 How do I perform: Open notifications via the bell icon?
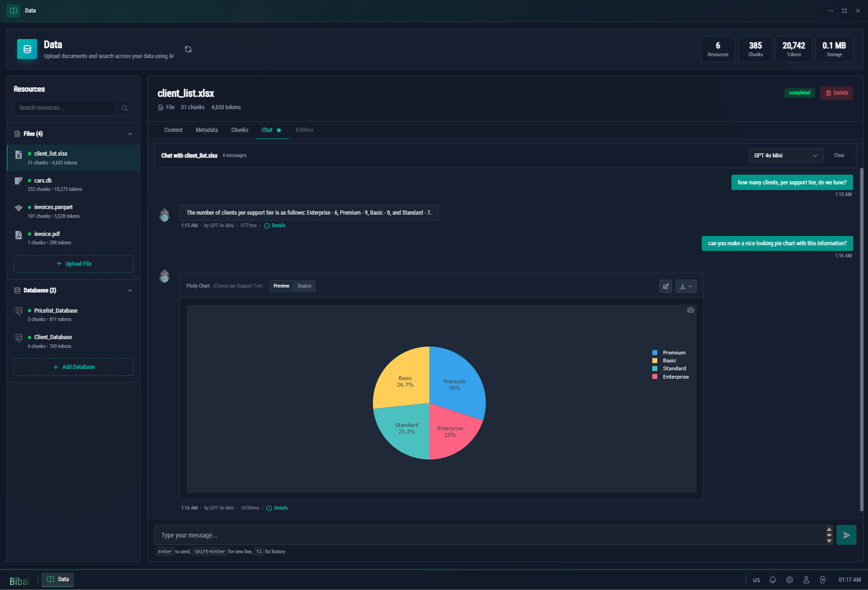[x=772, y=580]
